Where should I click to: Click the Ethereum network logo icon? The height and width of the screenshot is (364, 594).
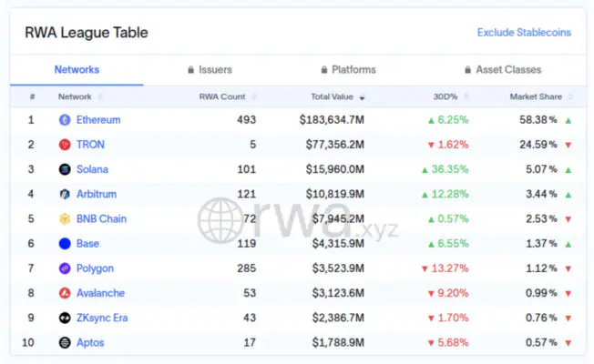[x=65, y=119]
